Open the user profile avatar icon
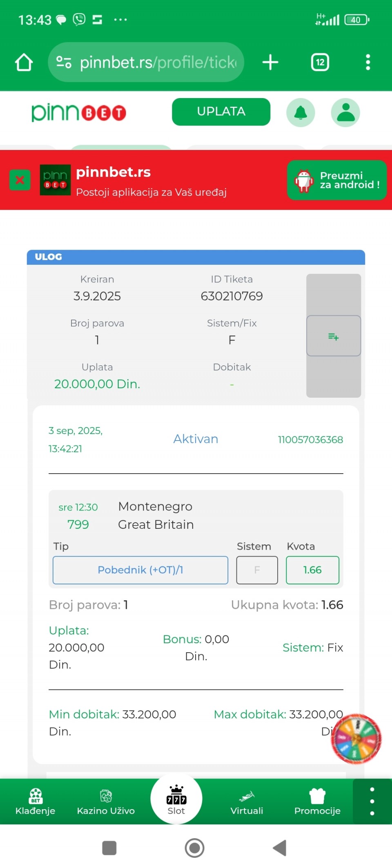The height and width of the screenshot is (868, 392). pyautogui.click(x=345, y=112)
